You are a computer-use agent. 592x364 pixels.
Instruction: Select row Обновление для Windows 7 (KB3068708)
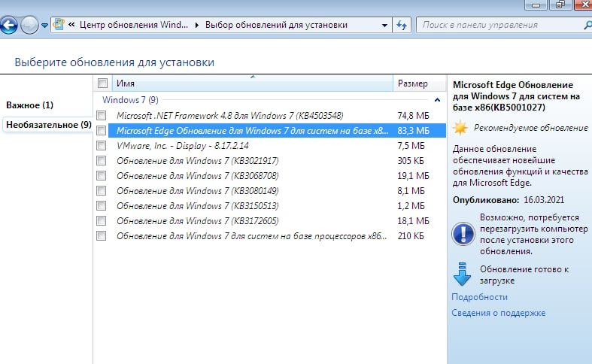[198, 176]
